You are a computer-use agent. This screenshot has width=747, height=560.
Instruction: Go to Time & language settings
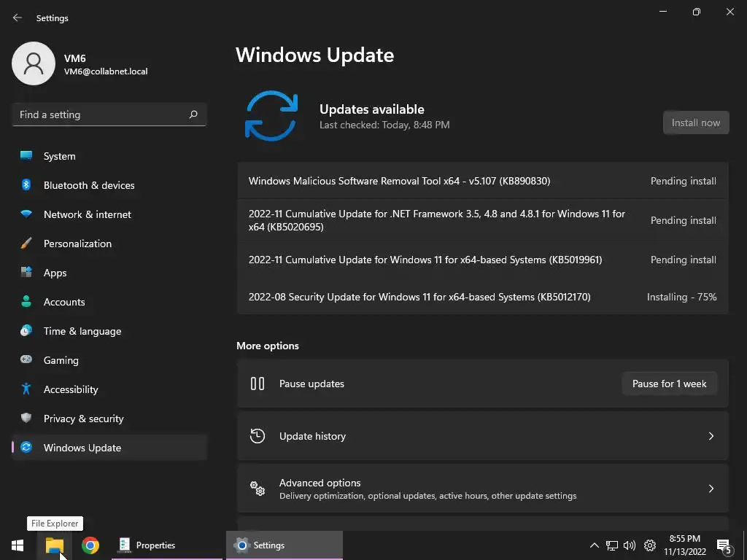[x=109, y=331]
